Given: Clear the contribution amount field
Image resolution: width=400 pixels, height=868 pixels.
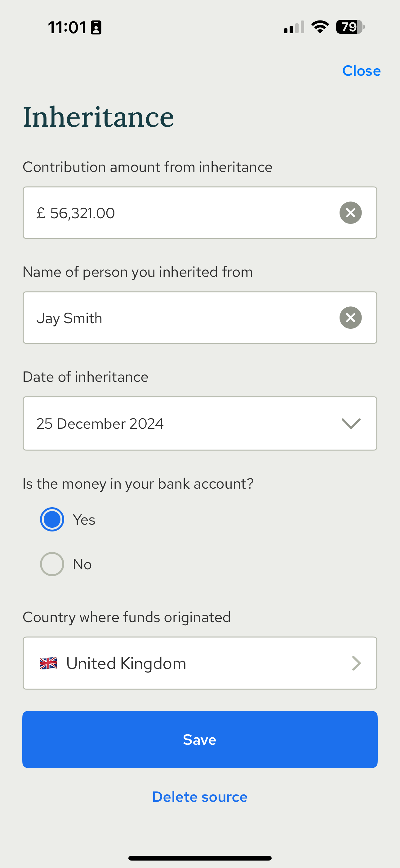Looking at the screenshot, I should [350, 213].
